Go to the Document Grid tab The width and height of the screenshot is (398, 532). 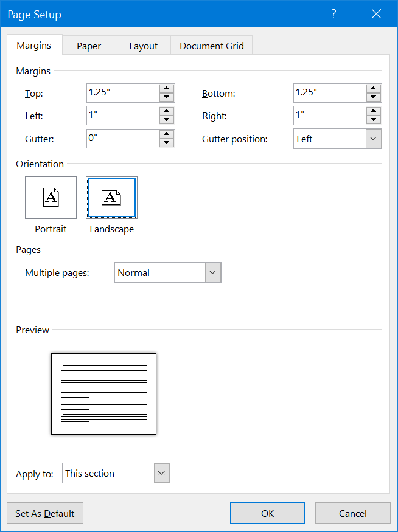coord(212,46)
